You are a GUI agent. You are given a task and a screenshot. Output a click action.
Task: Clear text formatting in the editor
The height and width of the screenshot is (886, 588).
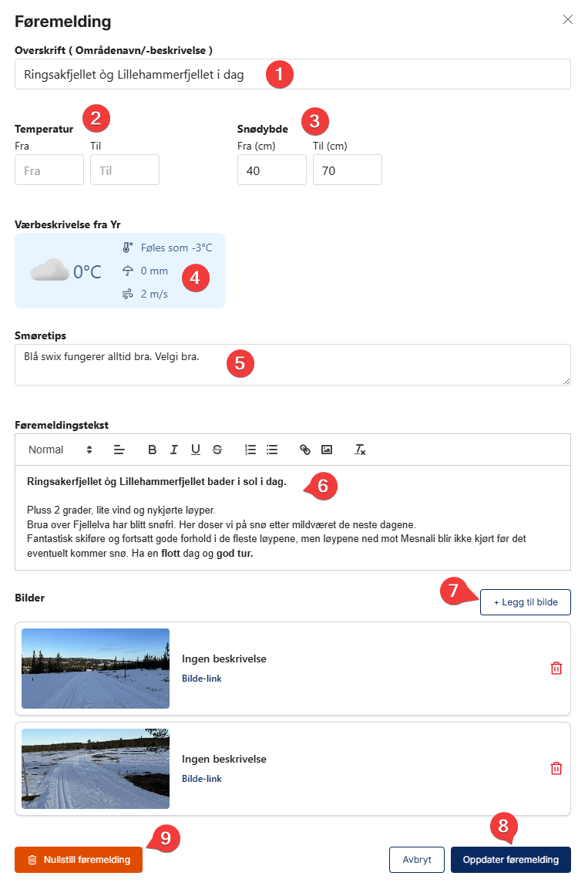(359, 450)
